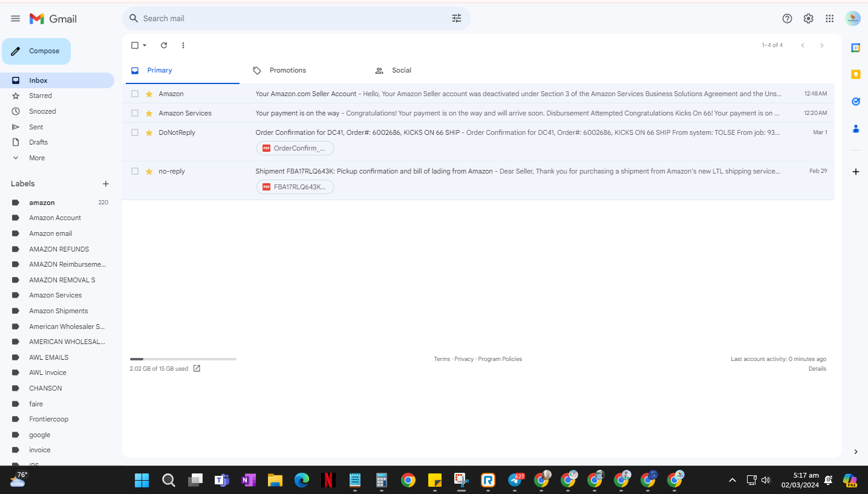
Task: Select the Amazon email checkbox
Action: (x=135, y=94)
